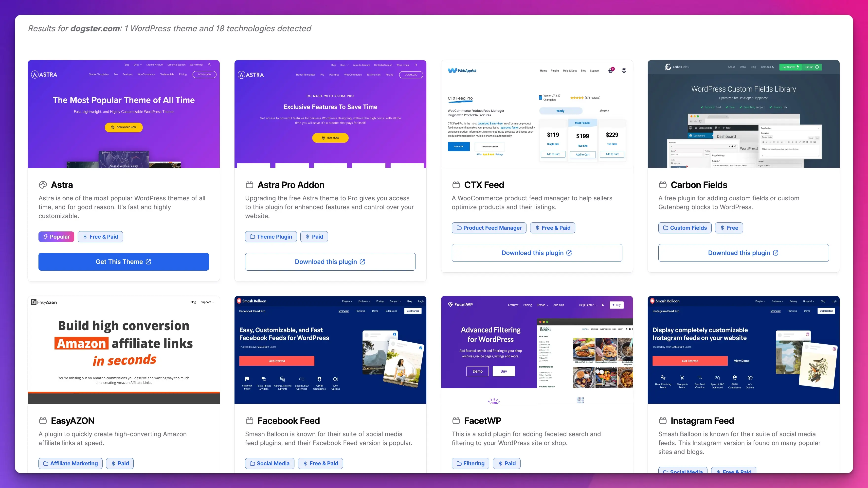Download the Astra Pro Addon plugin
868x488 pixels.
(x=330, y=261)
